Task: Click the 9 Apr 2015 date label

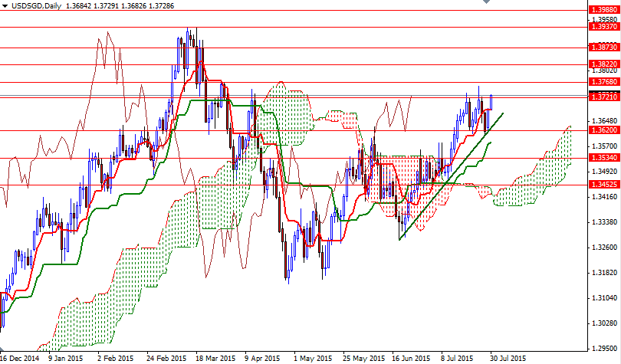Action: [262, 359]
